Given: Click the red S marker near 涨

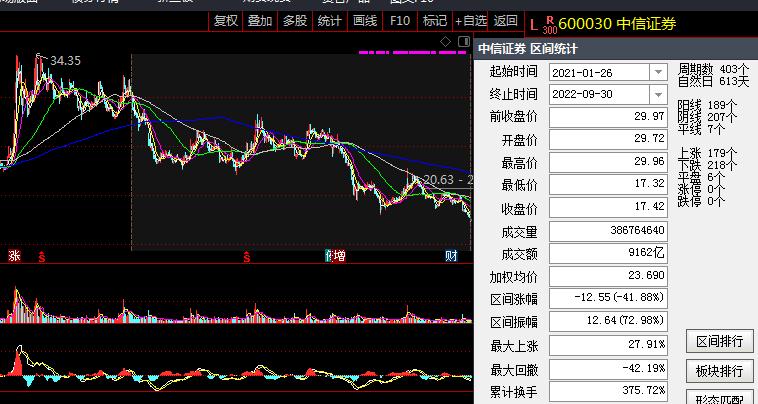Looking at the screenshot, I should [42, 257].
